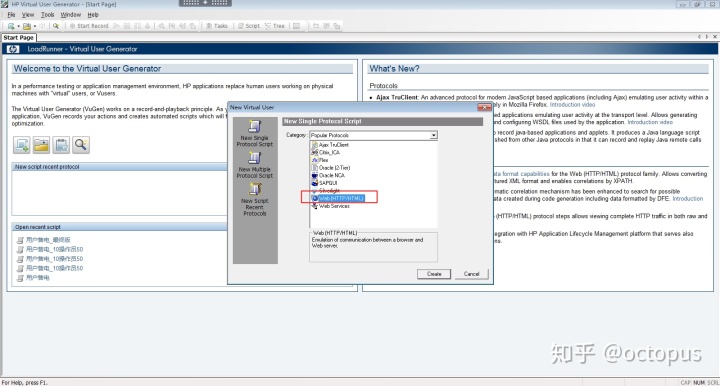Cancel the New Virtual User dialog
This screenshot has width=720, height=386.
(x=471, y=274)
